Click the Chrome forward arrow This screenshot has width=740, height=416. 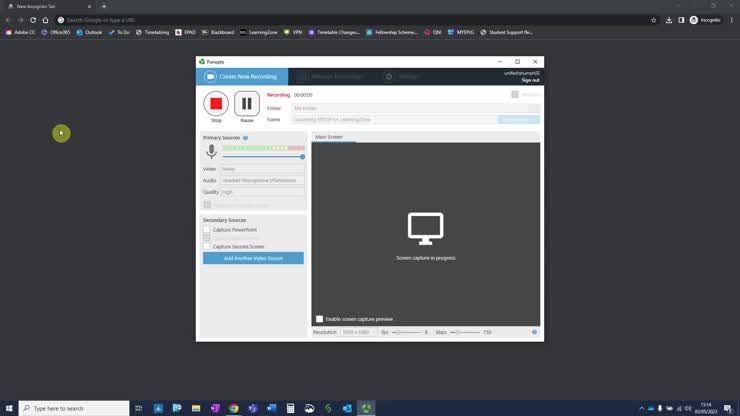point(21,20)
